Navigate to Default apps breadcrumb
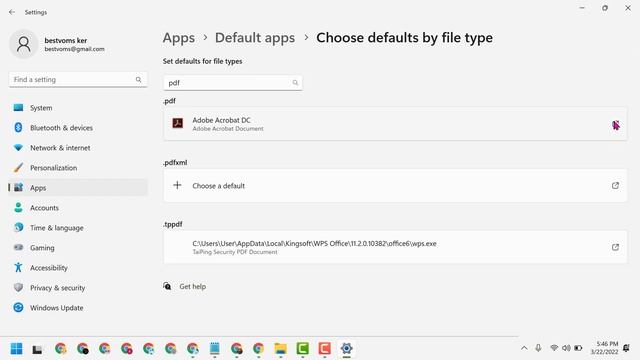 click(255, 38)
